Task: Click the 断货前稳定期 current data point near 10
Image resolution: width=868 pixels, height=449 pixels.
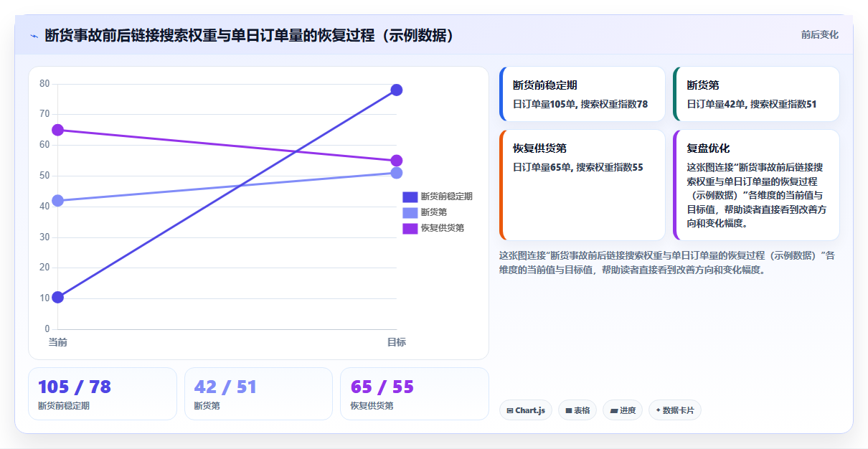Action: point(58,297)
